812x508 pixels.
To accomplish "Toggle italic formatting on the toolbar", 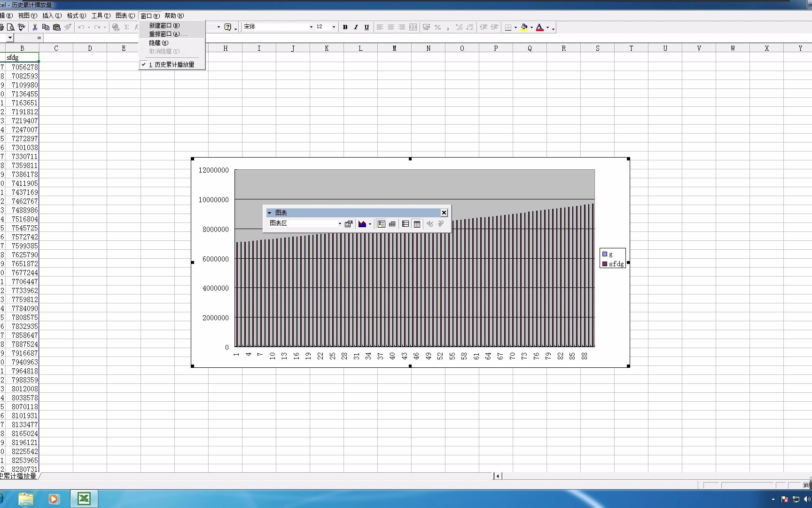I will [356, 27].
